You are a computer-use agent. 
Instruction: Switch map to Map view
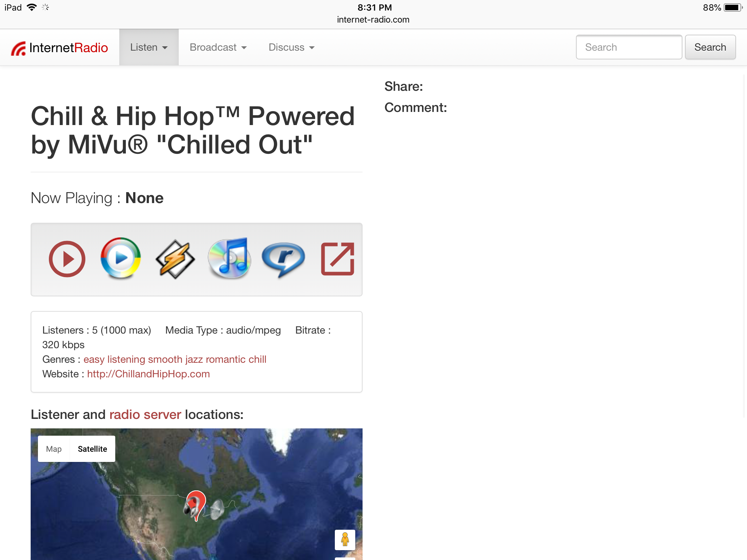[54, 449]
